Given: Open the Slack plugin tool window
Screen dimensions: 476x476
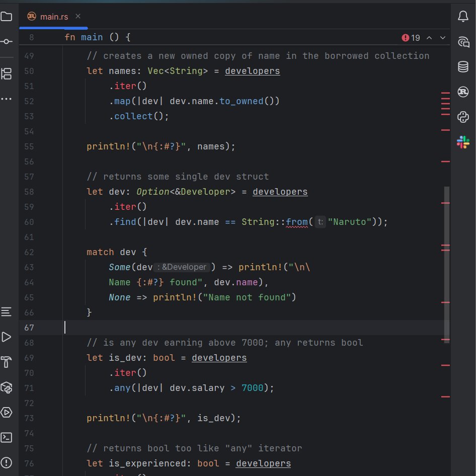Looking at the screenshot, I should coord(463,142).
